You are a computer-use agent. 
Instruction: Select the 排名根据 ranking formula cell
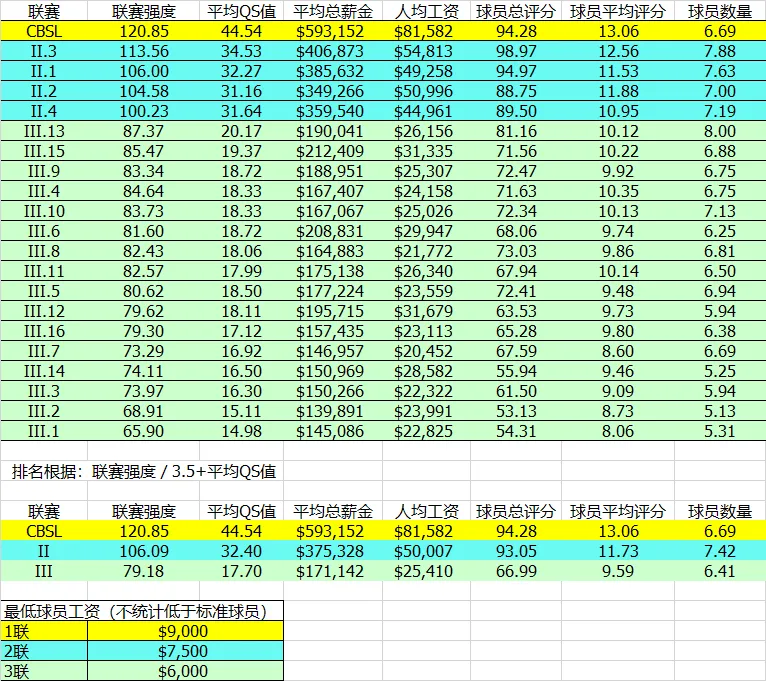(144, 471)
